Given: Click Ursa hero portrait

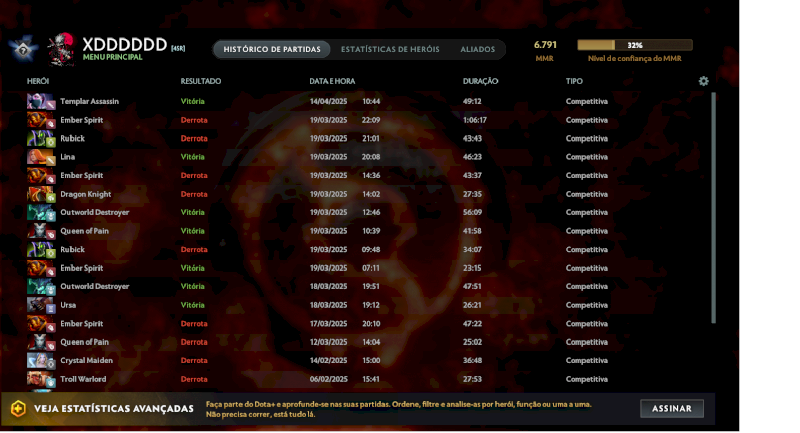Looking at the screenshot, I should tap(41, 305).
